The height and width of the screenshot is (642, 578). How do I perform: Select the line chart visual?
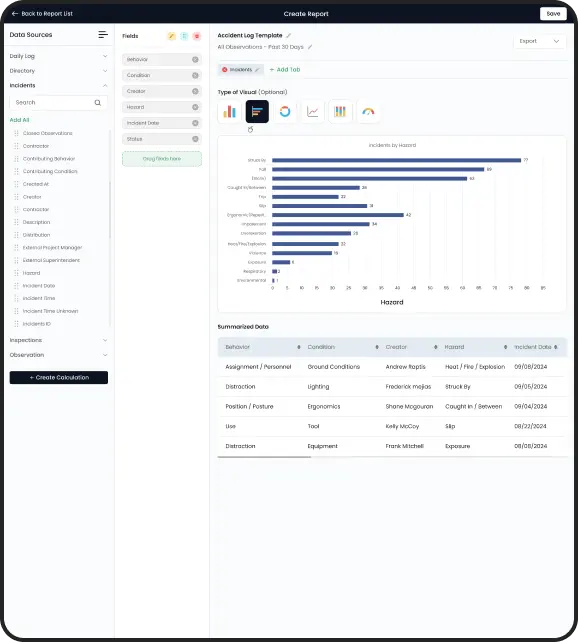point(313,111)
